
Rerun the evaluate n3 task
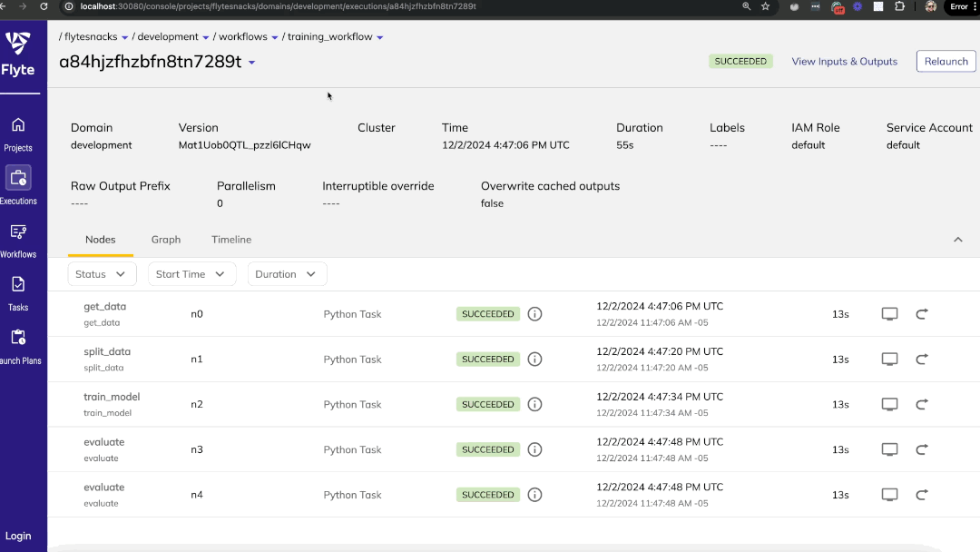click(x=922, y=449)
